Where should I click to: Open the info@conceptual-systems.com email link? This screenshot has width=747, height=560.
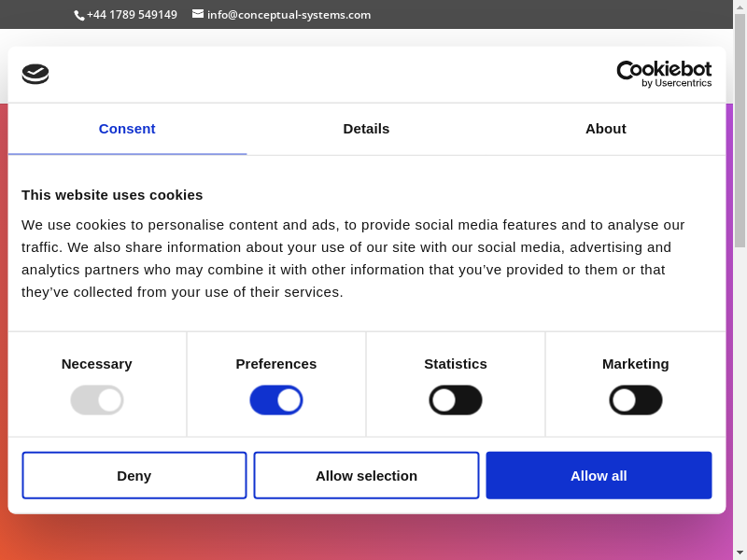point(289,15)
